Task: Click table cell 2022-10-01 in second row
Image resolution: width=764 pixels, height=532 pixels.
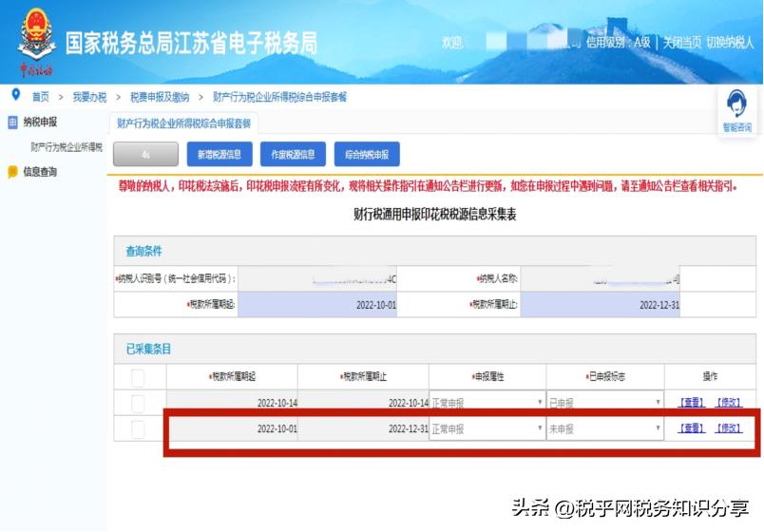Action: click(x=233, y=429)
